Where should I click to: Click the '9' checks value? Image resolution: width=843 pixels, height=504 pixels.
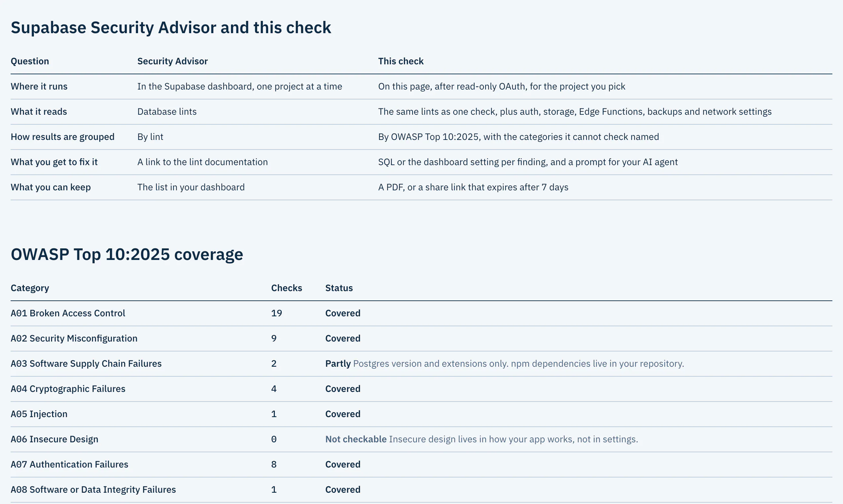(273, 338)
